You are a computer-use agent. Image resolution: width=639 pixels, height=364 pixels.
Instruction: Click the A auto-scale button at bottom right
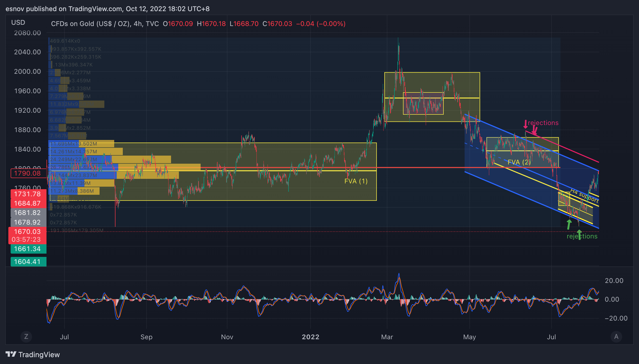(x=616, y=336)
